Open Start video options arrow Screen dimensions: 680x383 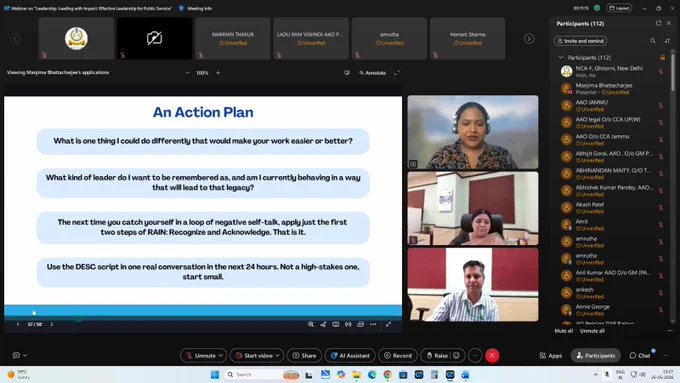point(278,355)
